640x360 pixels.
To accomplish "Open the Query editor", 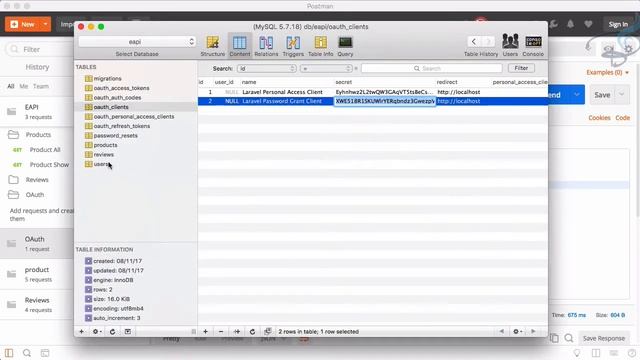I will [x=345, y=46].
